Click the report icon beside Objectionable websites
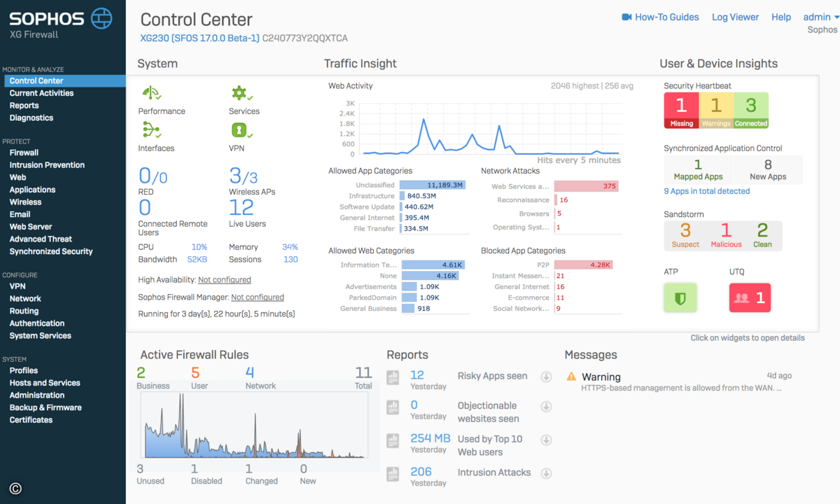Viewport: 840px width, 504px height. coord(393,407)
